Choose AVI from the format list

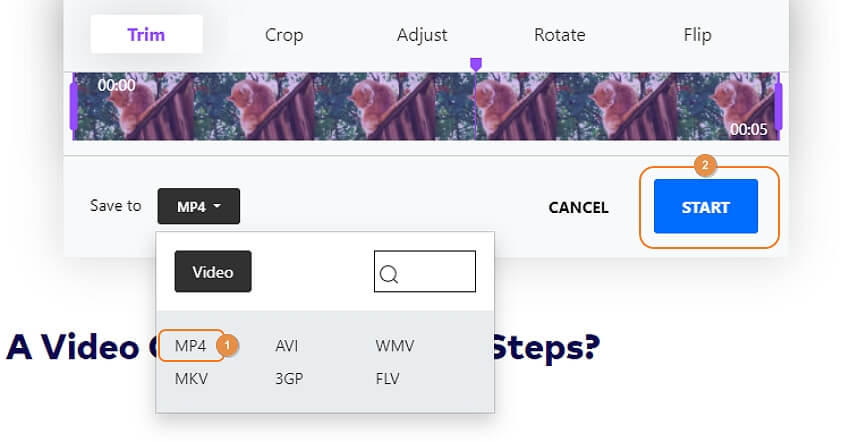pos(286,345)
